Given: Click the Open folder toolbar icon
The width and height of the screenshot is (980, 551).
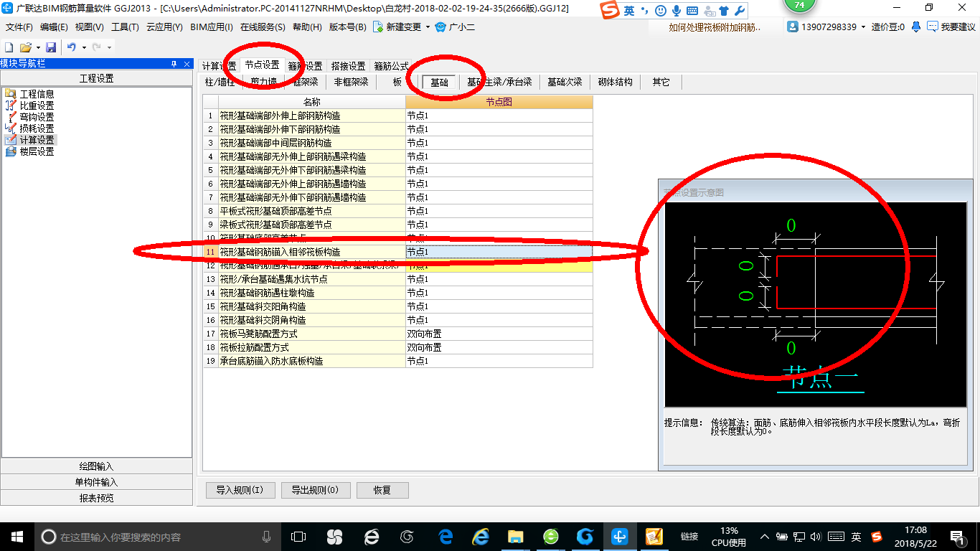Looking at the screenshot, I should 25,47.
